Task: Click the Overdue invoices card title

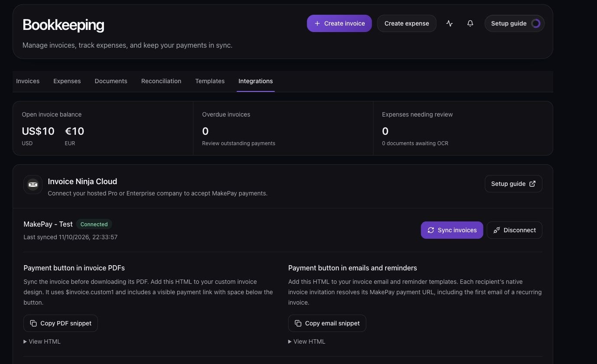Action: (x=226, y=114)
